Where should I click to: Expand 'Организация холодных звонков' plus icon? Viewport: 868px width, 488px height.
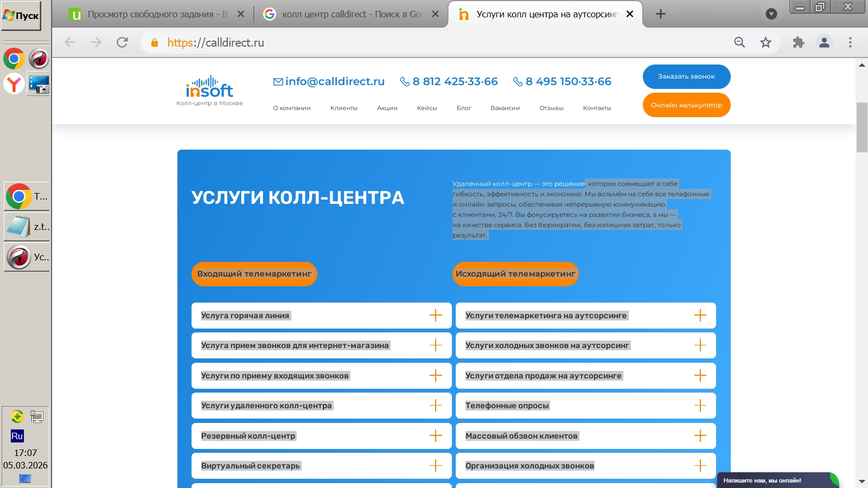click(700, 466)
